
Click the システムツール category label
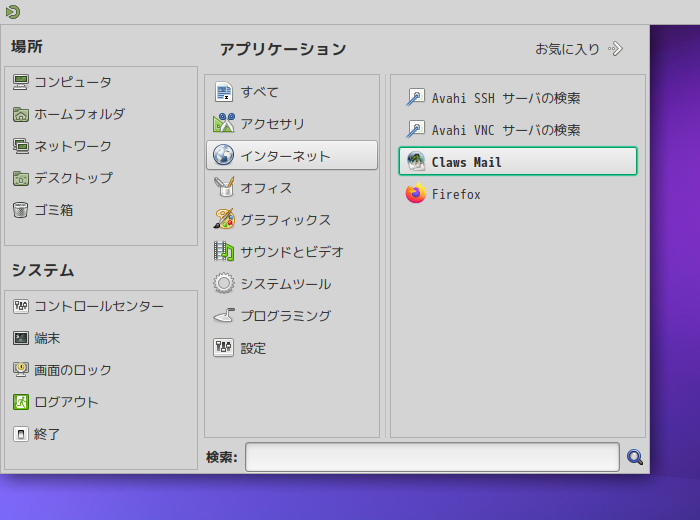point(286,284)
